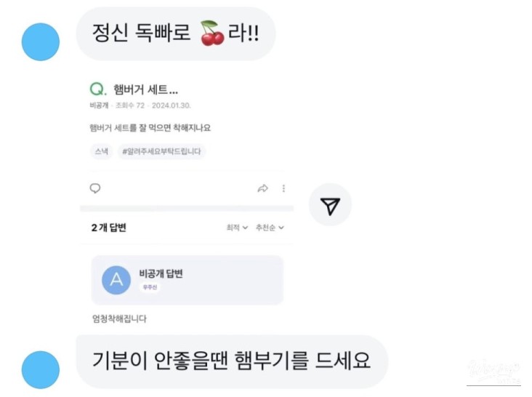Click the 2개 답변 answers header
Viewport: 532px width, 397px height.
point(109,228)
